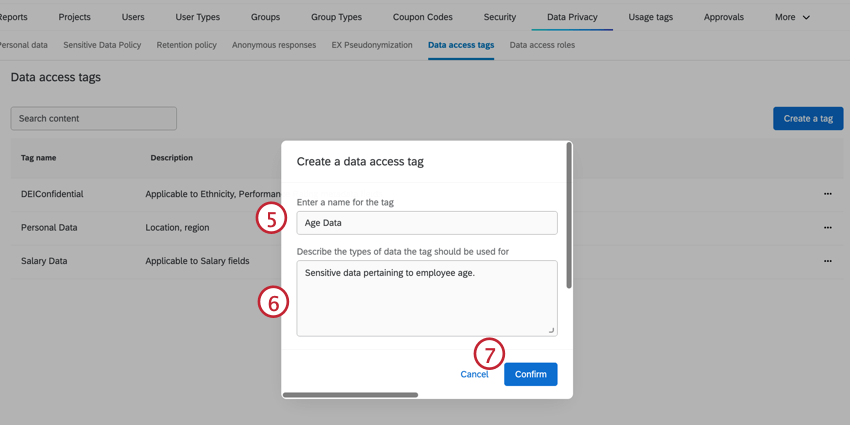Screen dimensions: 850x425
Task: Open the Coupon Codes tab
Action: (x=424, y=17)
